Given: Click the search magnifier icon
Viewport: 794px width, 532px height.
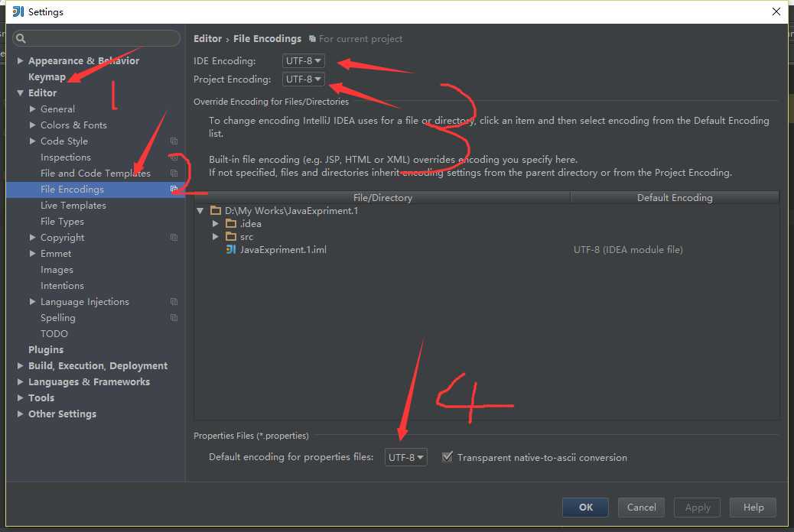Looking at the screenshot, I should [x=21, y=38].
